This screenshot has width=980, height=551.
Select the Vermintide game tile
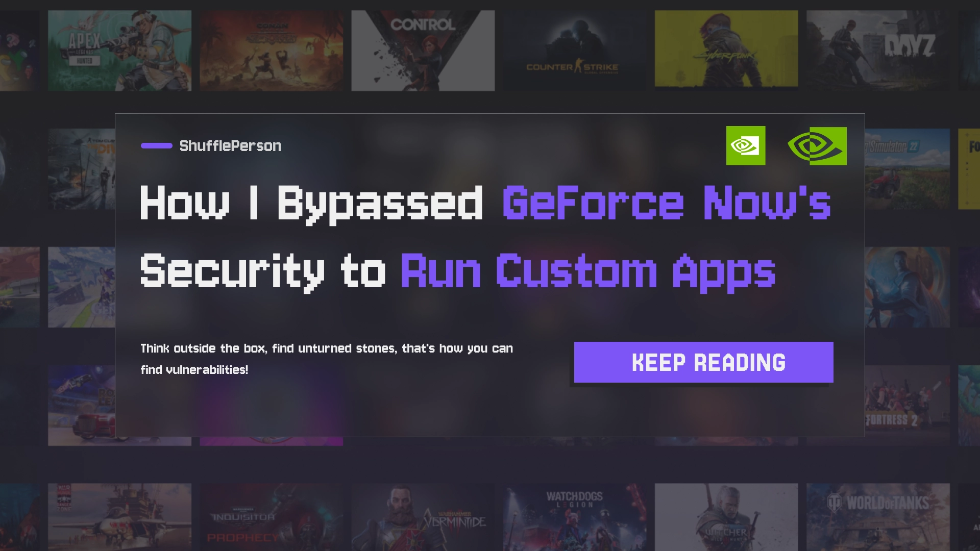coord(423,517)
